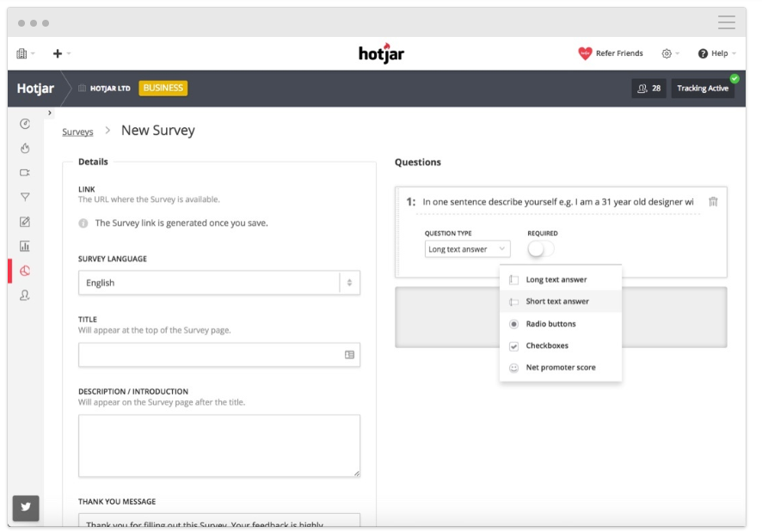Select Radio buttons option
Image resolution: width=762 pixels, height=532 pixels.
tap(561, 323)
